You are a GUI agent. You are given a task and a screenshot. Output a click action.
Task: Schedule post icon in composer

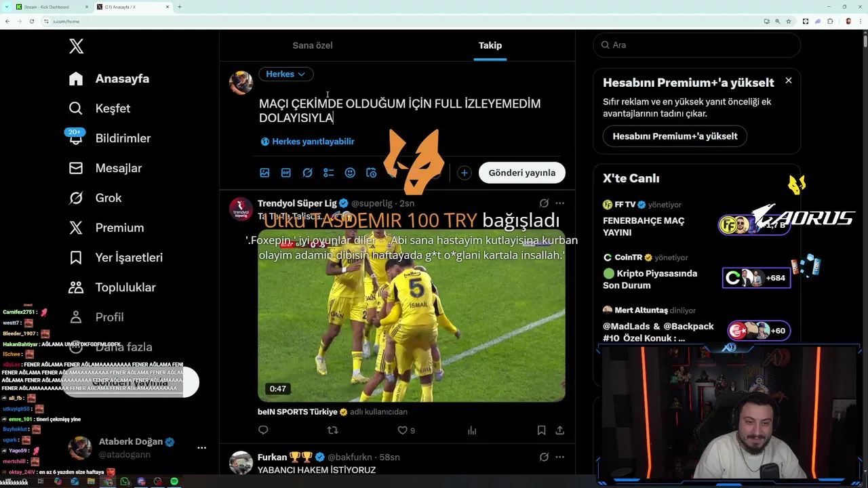(x=371, y=173)
